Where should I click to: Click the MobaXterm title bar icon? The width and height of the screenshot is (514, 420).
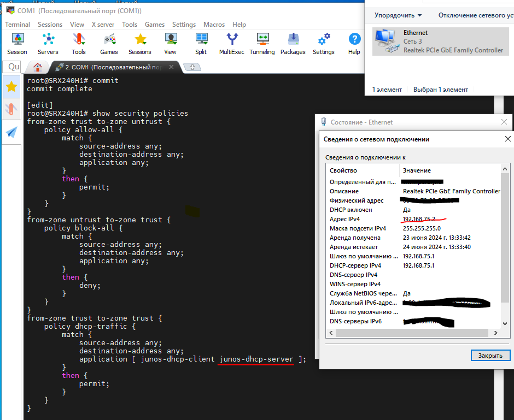point(10,10)
